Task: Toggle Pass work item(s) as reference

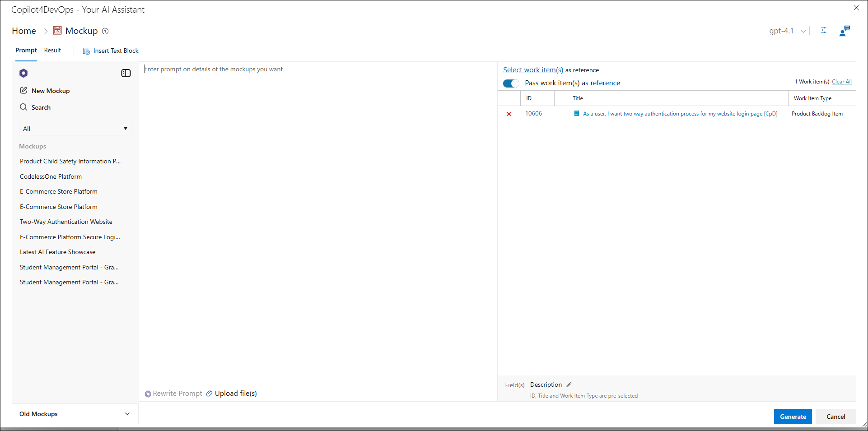Action: tap(511, 83)
